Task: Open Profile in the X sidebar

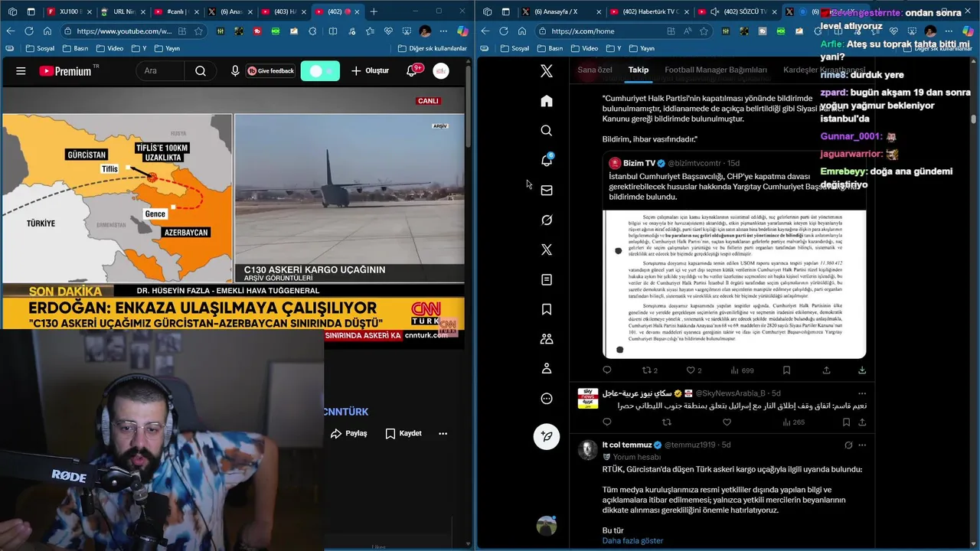Action: (547, 368)
